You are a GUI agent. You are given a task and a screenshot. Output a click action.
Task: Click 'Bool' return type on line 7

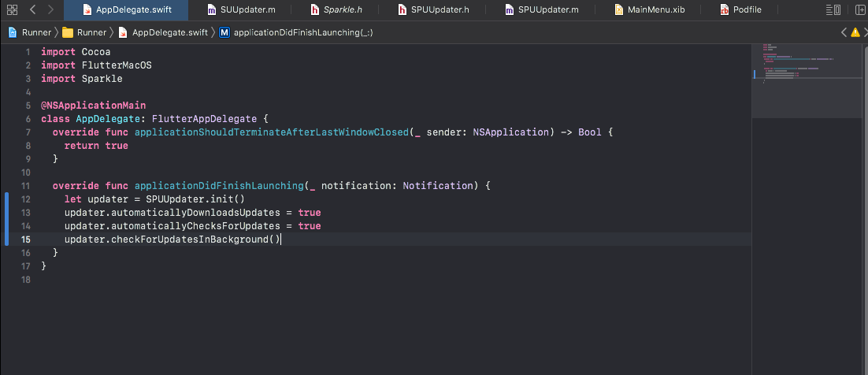click(589, 132)
